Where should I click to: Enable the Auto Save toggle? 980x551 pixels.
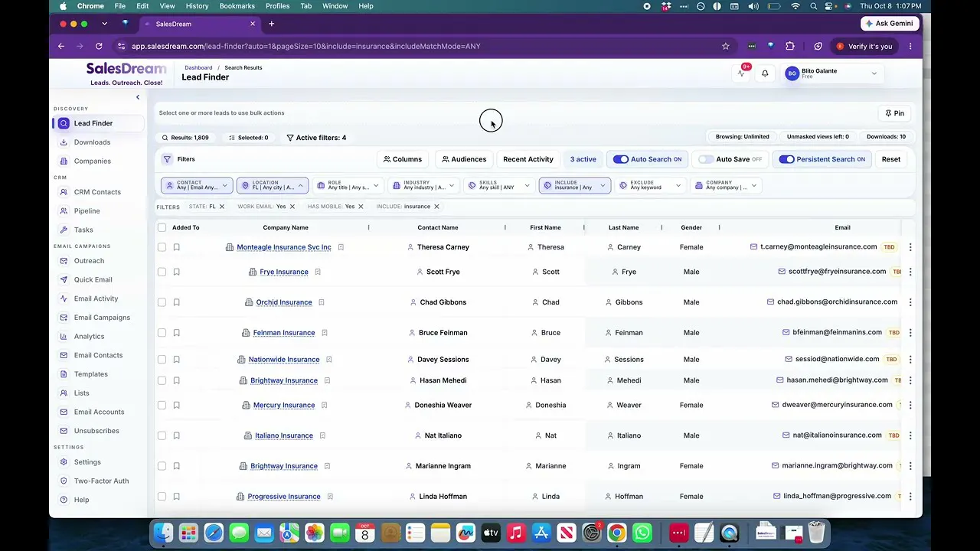(705, 159)
